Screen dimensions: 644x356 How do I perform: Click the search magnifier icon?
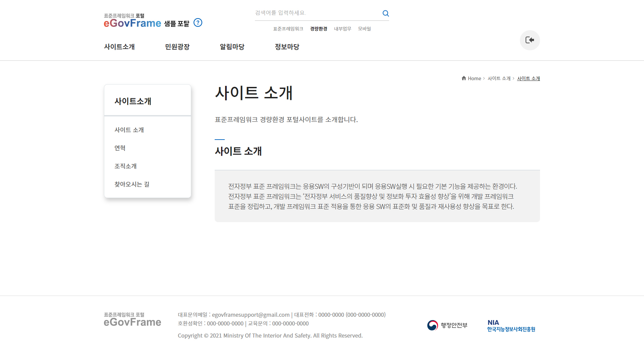coord(385,13)
